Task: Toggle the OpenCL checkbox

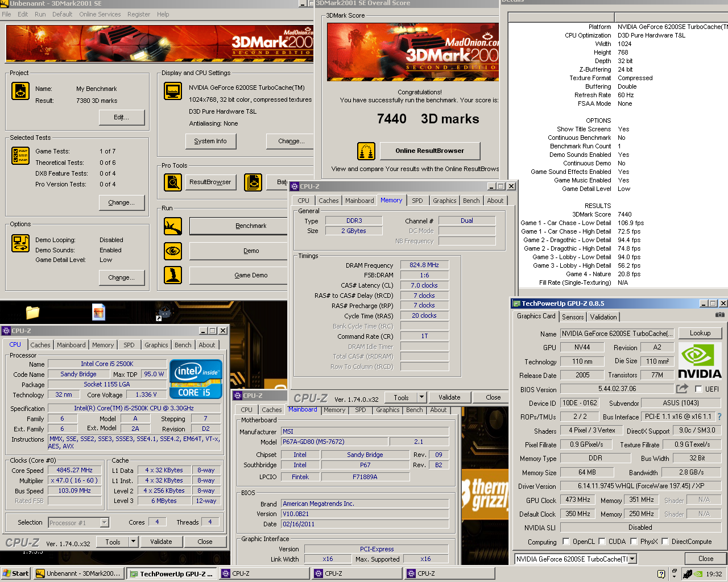Action: [x=566, y=541]
